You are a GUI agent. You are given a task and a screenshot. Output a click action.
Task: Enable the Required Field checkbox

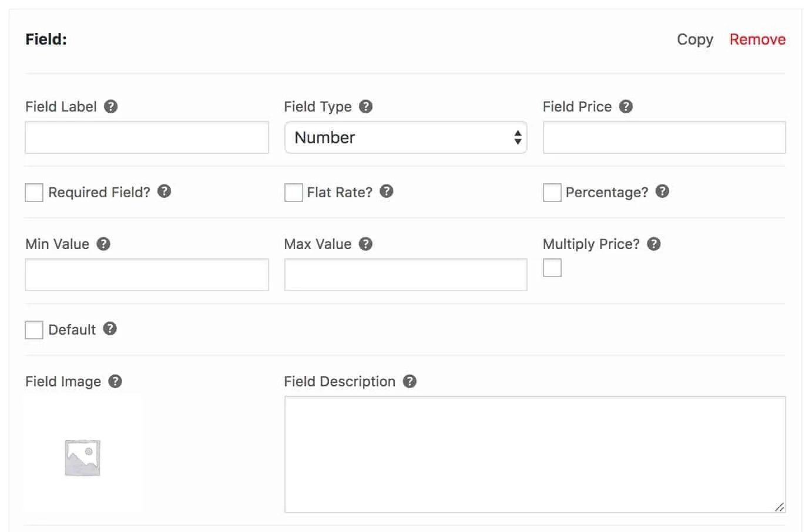(33, 191)
